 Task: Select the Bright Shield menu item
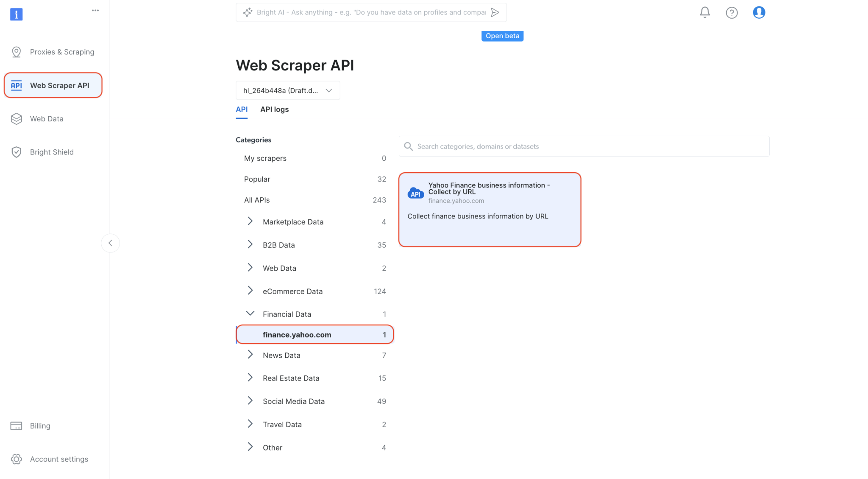pyautogui.click(x=52, y=152)
